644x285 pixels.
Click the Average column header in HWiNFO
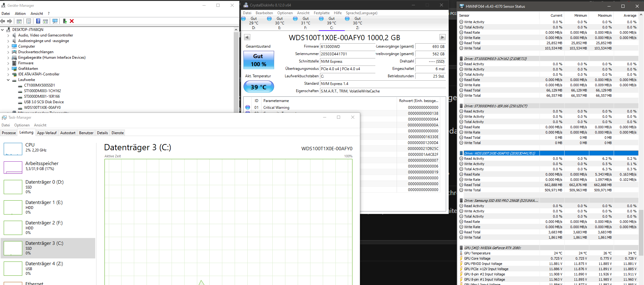(626, 15)
